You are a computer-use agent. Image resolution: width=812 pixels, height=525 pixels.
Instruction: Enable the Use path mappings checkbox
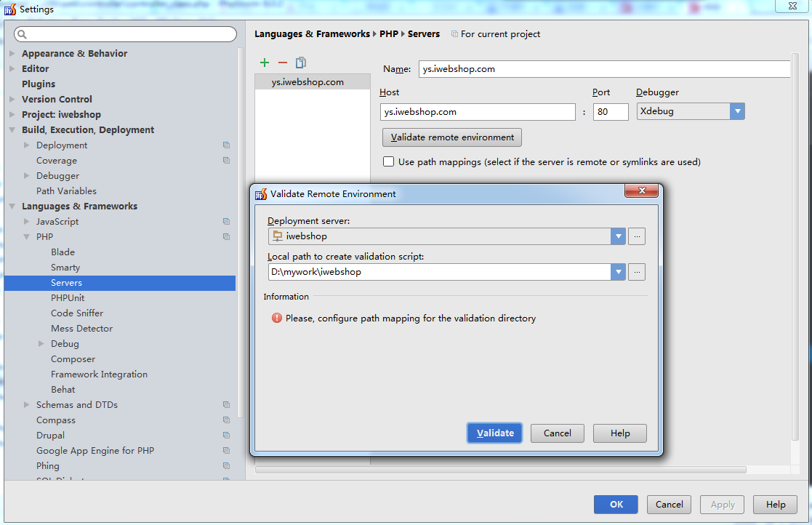(x=388, y=162)
